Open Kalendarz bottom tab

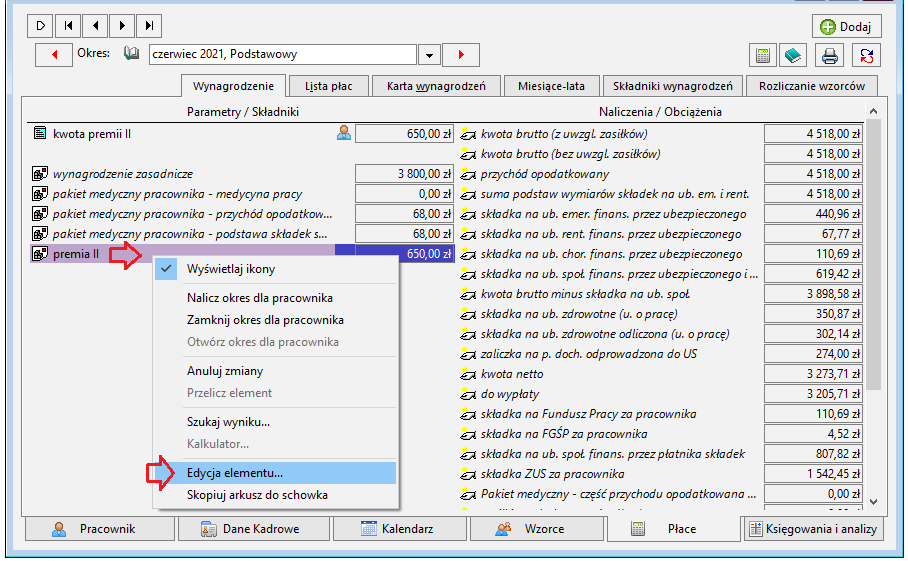click(400, 529)
